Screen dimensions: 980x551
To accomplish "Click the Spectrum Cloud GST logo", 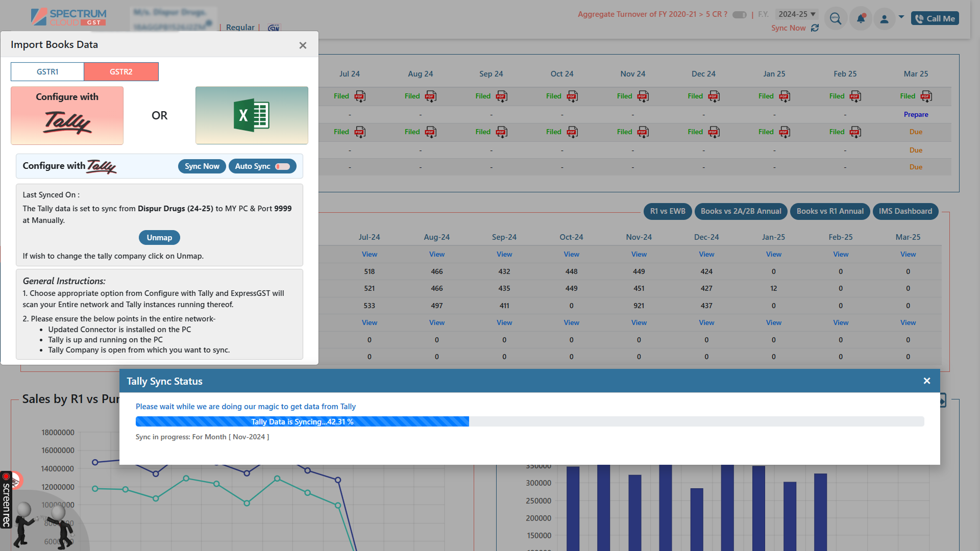I will [x=68, y=17].
